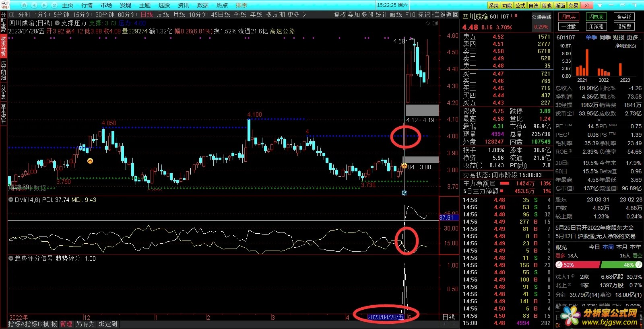Click the panel layout icon beside the diamond icon

pyautogui.click(x=435, y=23)
